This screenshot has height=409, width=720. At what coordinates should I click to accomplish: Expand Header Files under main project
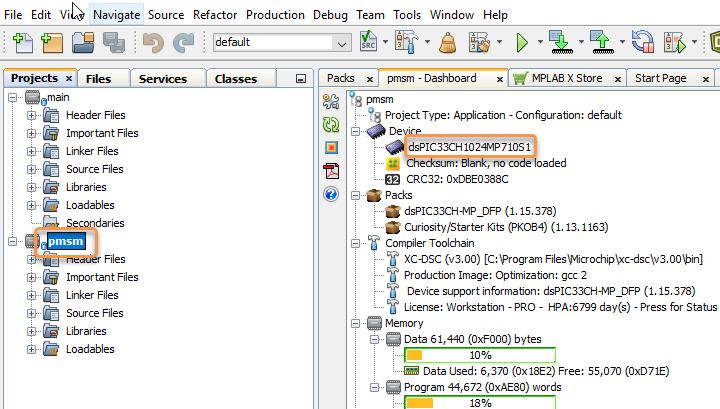(x=31, y=115)
